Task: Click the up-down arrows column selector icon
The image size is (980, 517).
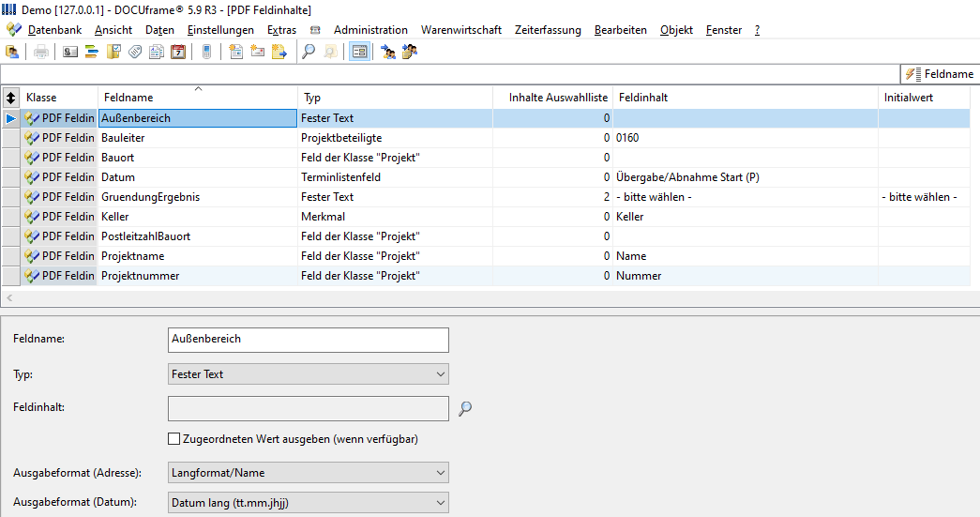Action: [x=10, y=98]
